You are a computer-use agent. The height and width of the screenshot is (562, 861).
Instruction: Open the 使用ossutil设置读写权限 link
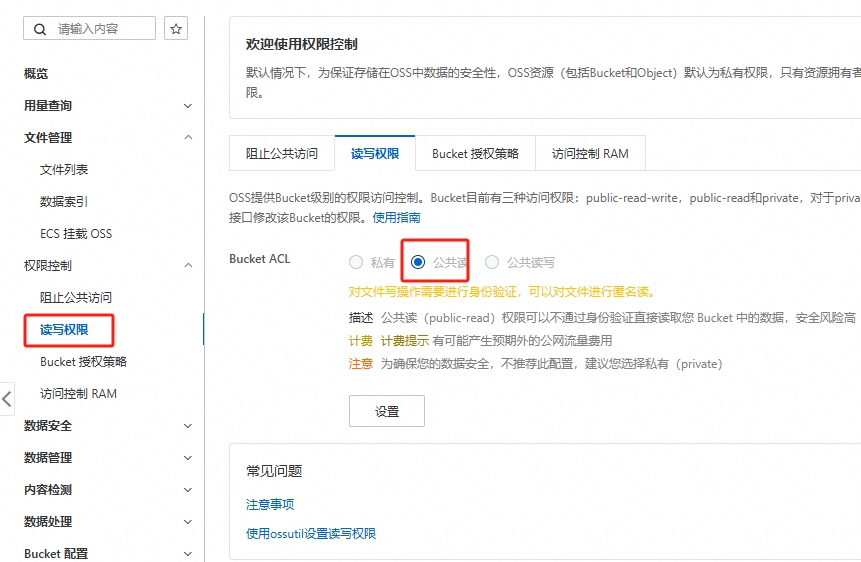click(x=311, y=533)
